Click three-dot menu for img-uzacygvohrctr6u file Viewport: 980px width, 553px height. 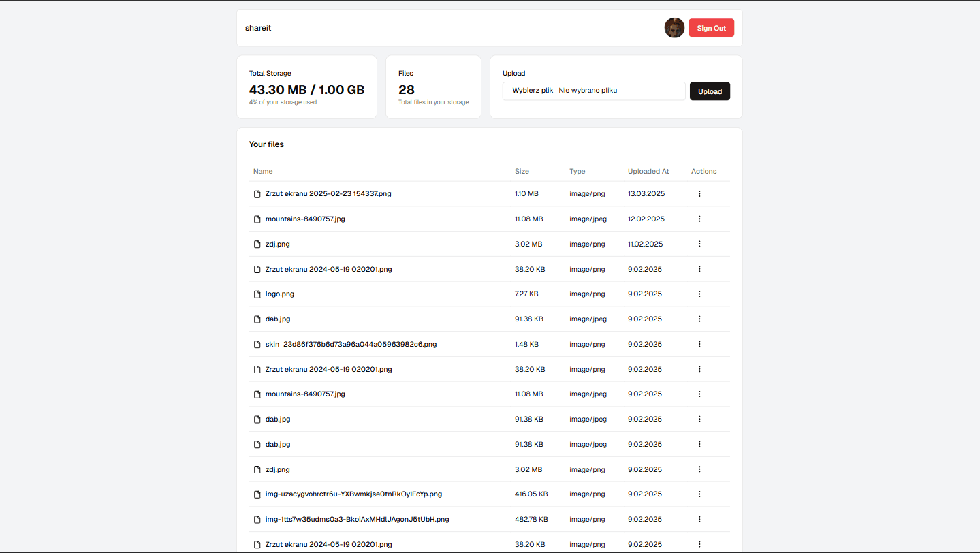(699, 494)
